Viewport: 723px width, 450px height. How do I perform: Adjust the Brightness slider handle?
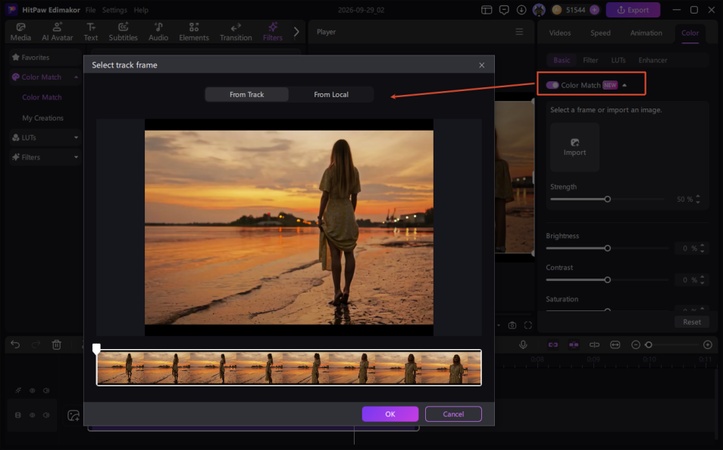607,248
